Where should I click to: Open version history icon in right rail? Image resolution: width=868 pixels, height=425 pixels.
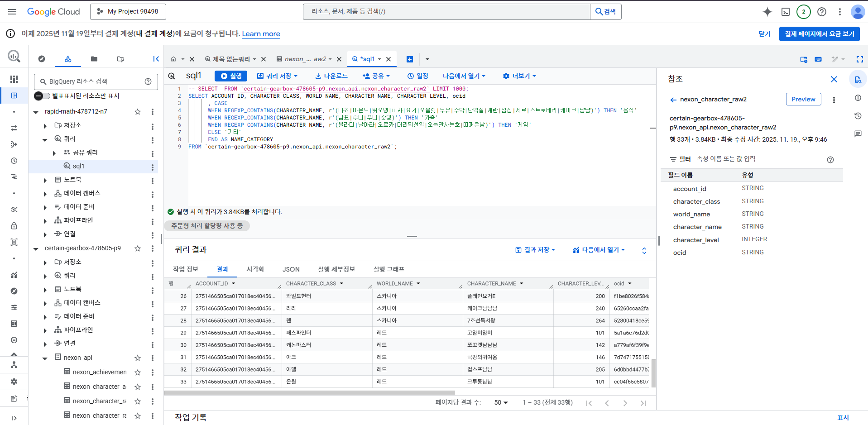click(858, 116)
